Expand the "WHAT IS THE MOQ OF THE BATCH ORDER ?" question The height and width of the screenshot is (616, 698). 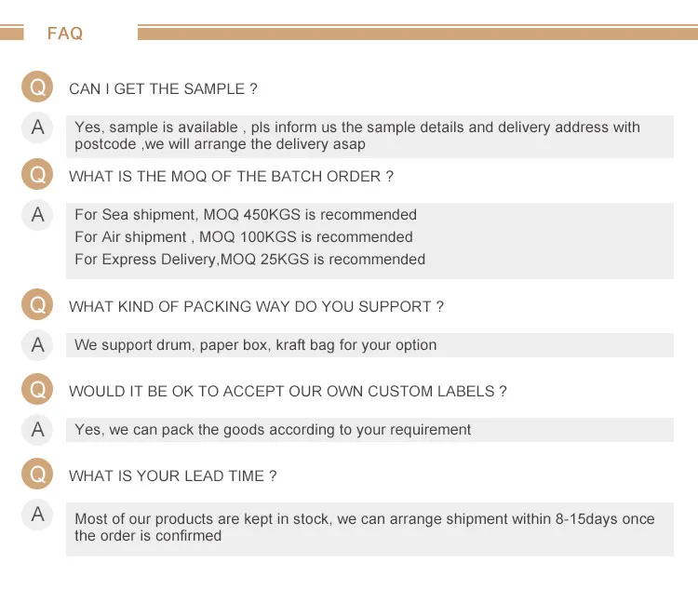tap(231, 177)
